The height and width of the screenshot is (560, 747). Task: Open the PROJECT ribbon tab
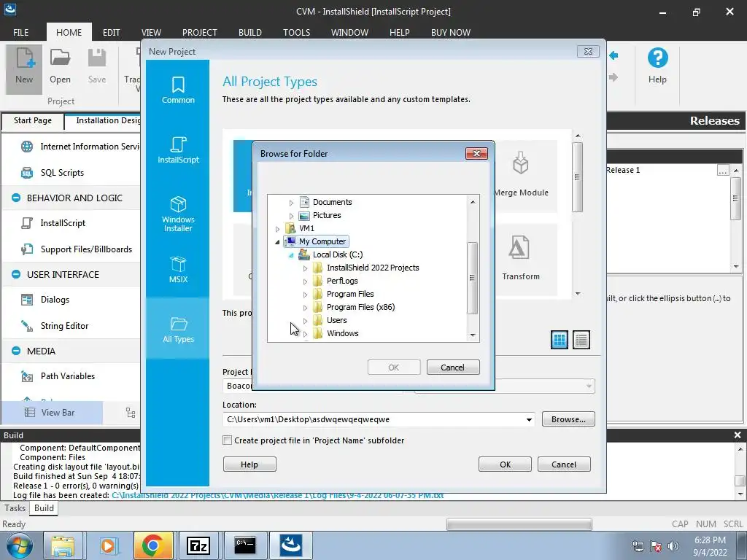click(200, 32)
